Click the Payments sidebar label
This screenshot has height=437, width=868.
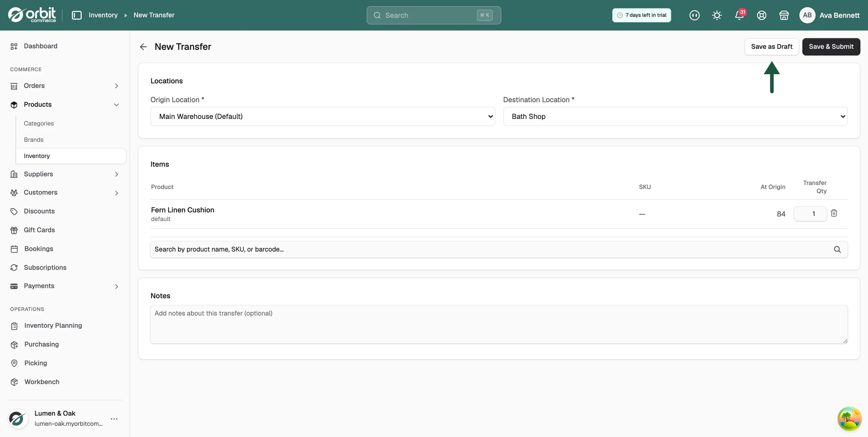39,286
